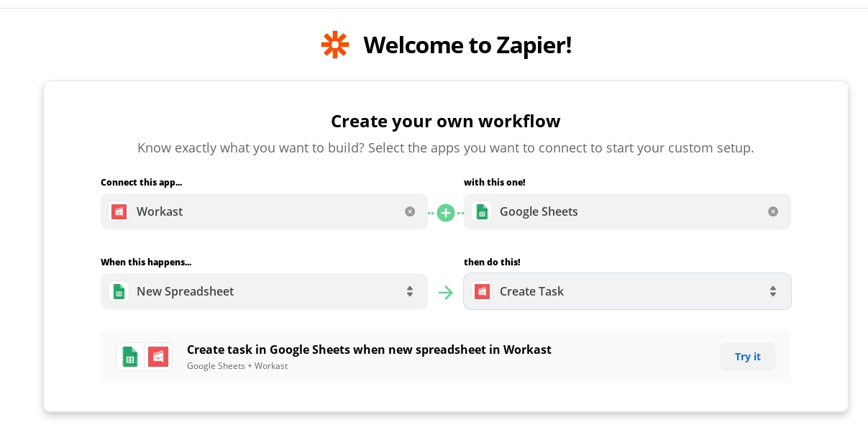Click the Workast icon in Create Task field
Screen dimensions: 868x443
coord(482,291)
